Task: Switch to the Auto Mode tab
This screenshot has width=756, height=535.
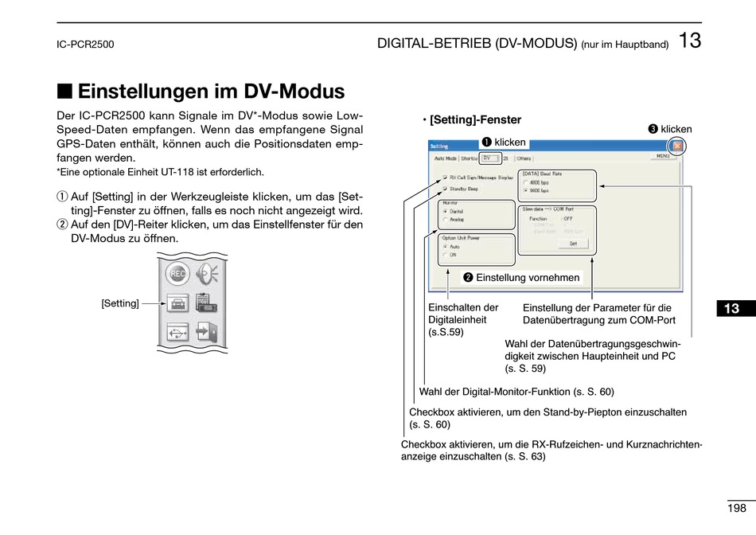Action: pos(445,158)
